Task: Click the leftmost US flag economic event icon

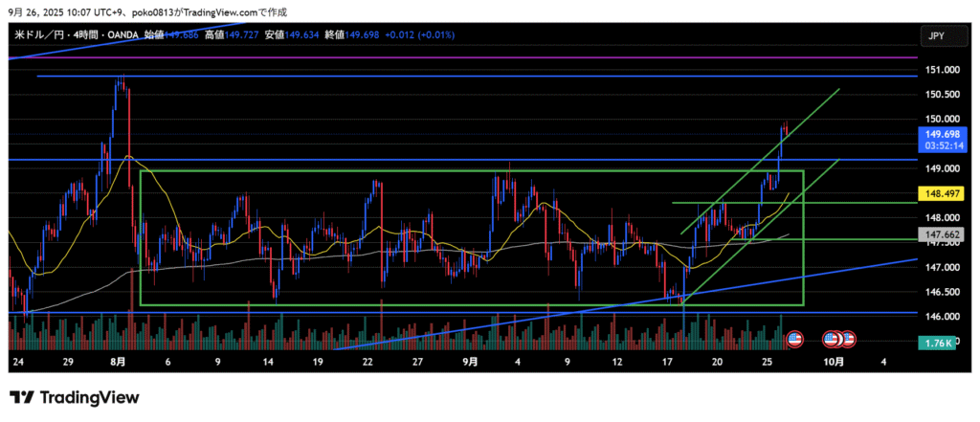Action: click(x=793, y=339)
